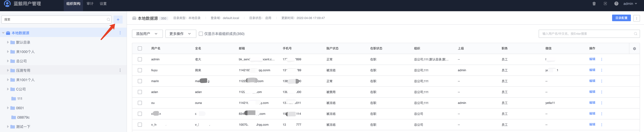Open the admin account menu
This screenshot has width=644, height=132.
tap(630, 4)
